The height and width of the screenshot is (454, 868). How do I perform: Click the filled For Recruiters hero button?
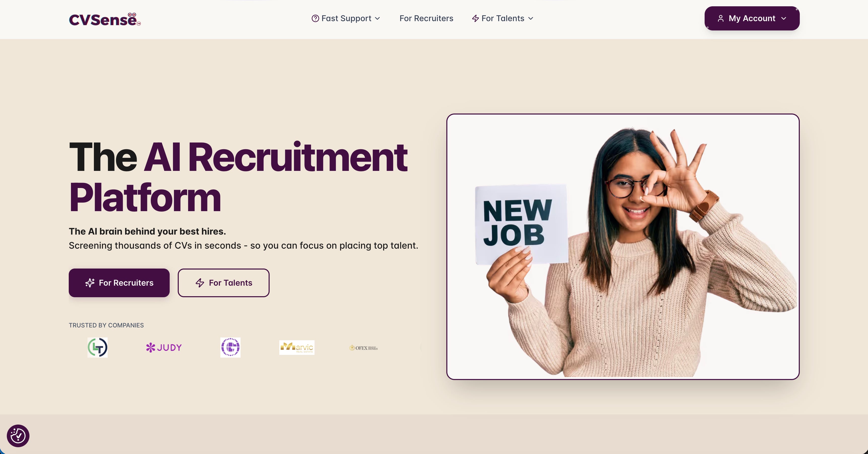pos(119,283)
